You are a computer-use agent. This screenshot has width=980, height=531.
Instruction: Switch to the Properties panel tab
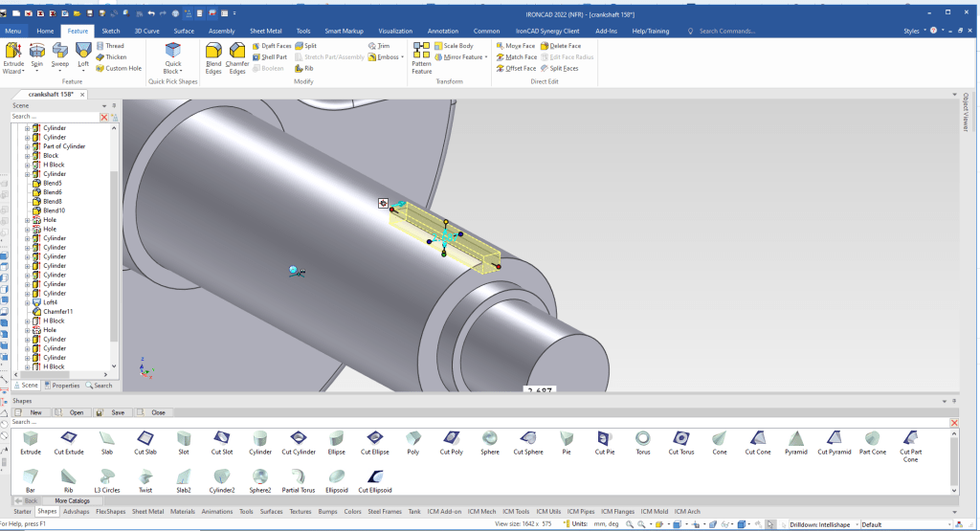pos(62,386)
